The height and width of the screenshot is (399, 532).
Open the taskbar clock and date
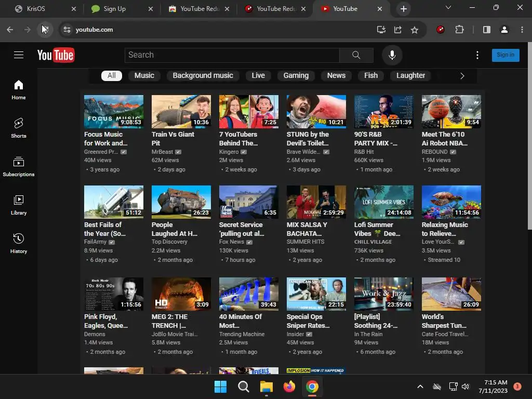[x=493, y=387]
